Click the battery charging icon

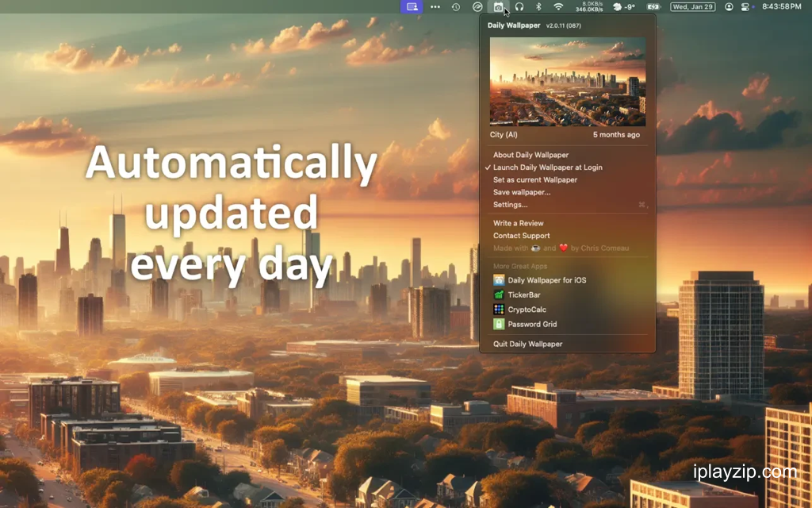(x=653, y=6)
